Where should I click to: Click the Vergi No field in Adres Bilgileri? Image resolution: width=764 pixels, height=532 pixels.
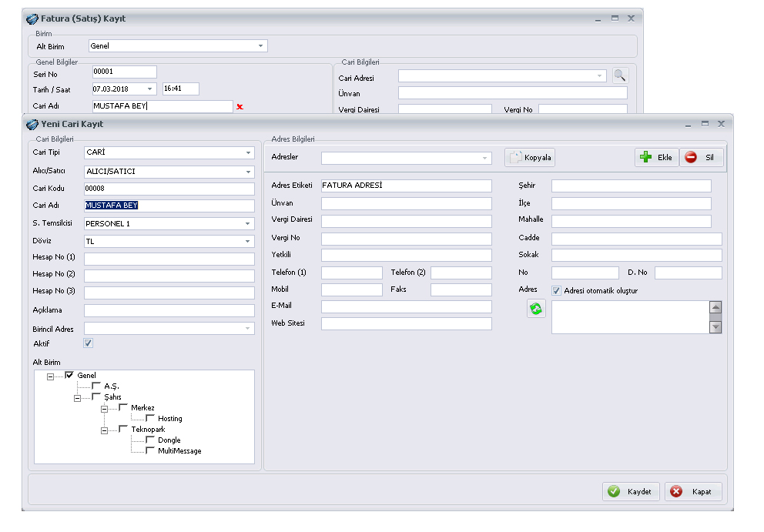coord(407,239)
